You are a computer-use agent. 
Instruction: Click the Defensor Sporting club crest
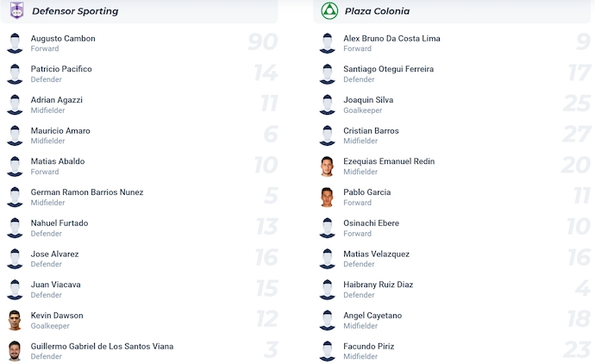click(x=16, y=10)
